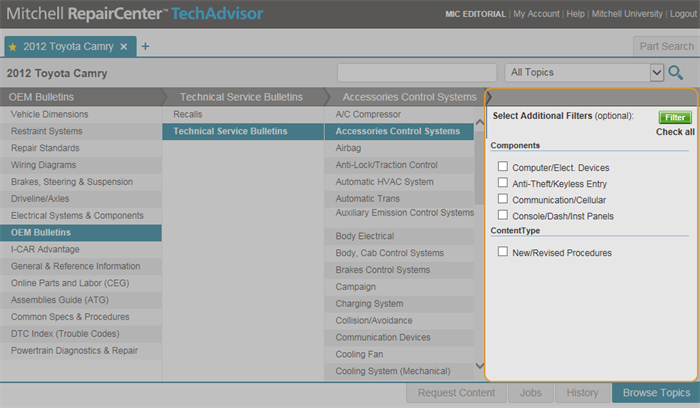
Task: Select Communication Devices category
Action: pyautogui.click(x=399, y=337)
